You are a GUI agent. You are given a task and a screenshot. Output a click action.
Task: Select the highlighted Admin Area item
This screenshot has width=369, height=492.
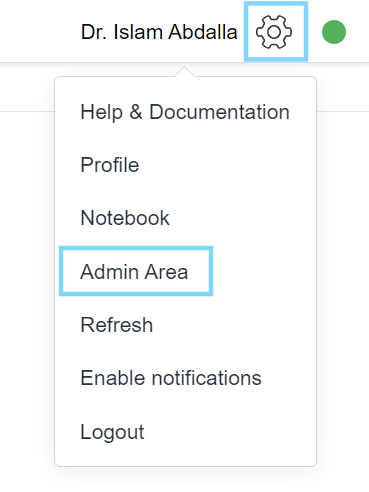pos(134,271)
